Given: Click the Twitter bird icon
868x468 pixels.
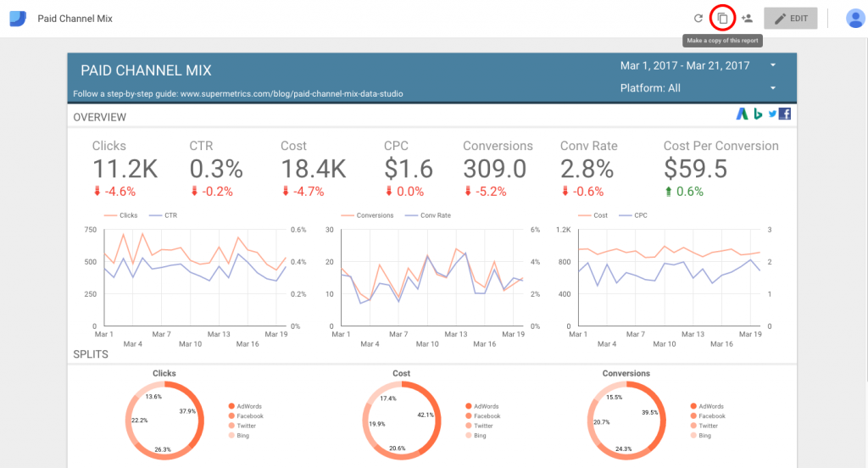Looking at the screenshot, I should click(771, 114).
